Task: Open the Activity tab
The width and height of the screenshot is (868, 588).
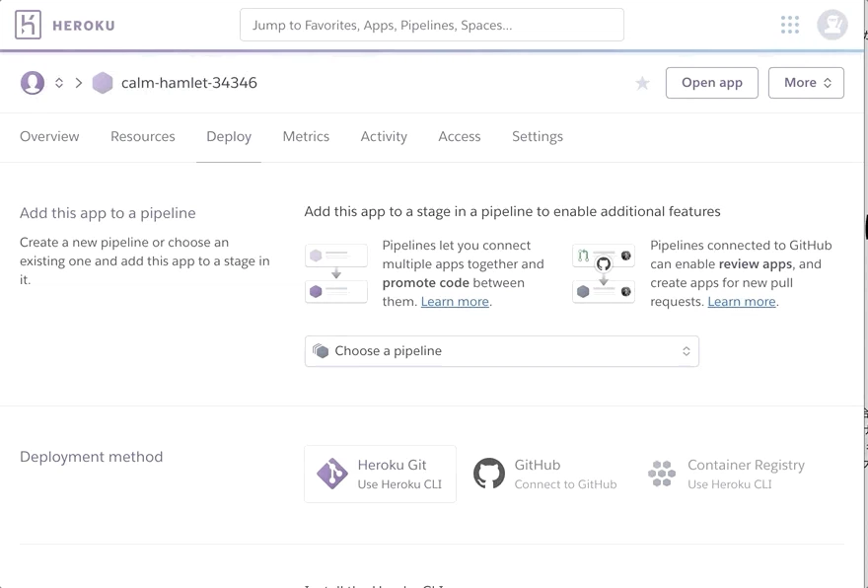Action: click(x=384, y=137)
